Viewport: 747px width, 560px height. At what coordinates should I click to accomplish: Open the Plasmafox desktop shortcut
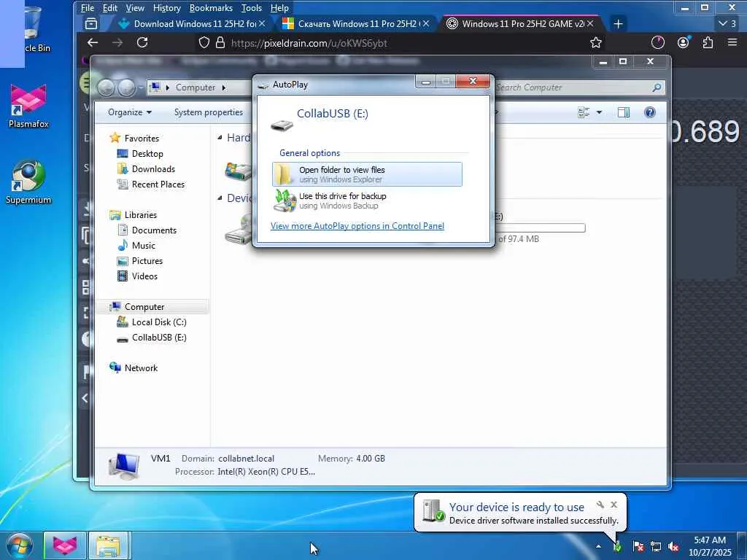(28, 106)
